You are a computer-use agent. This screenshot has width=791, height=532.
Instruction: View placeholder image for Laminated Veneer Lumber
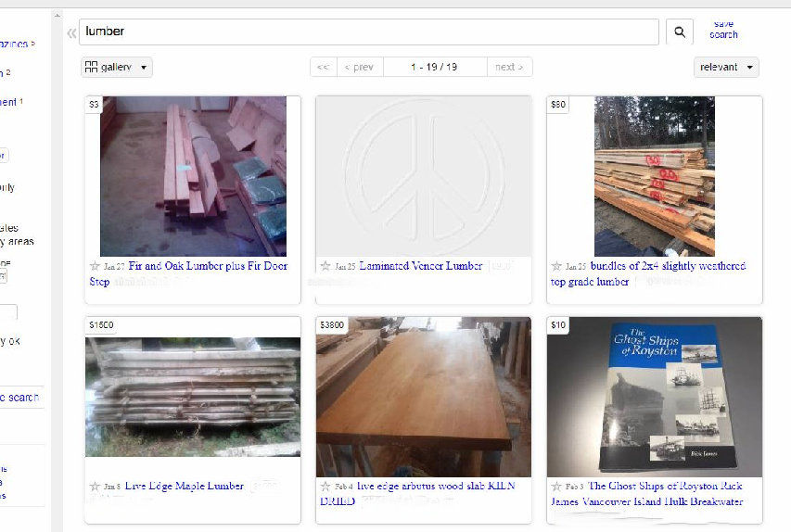[423, 176]
